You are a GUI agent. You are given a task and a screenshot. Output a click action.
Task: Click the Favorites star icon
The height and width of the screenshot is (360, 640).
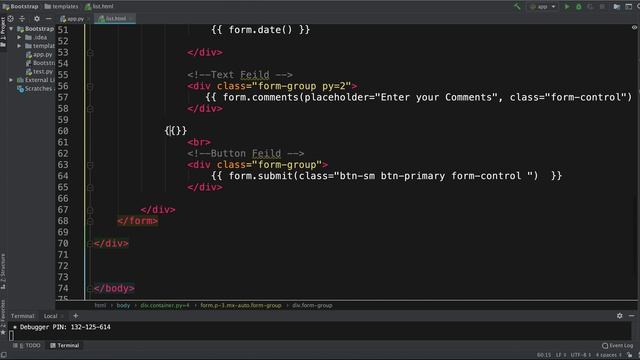click(x=3, y=333)
